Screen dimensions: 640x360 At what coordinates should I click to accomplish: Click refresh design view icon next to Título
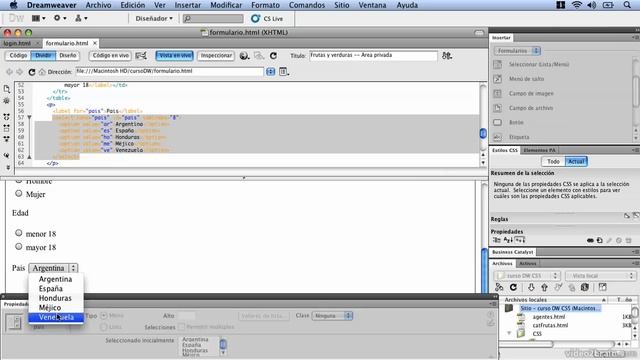(x=273, y=56)
